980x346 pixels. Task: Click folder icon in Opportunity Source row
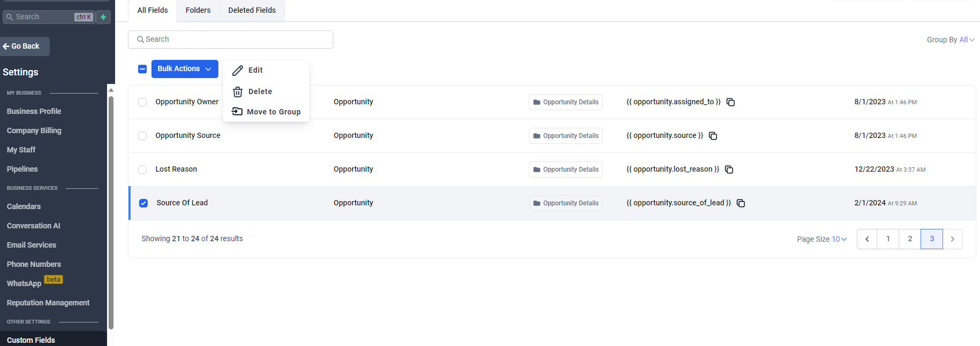pos(537,136)
